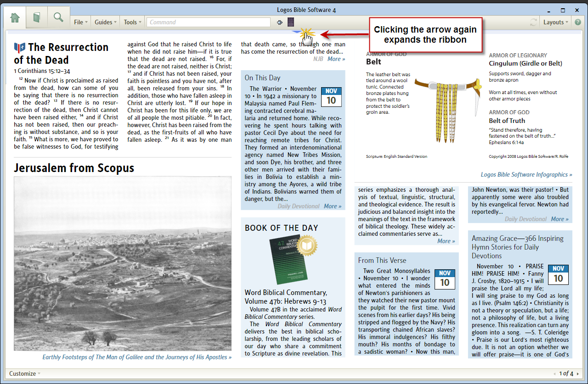588x384 pixels.
Task: Click More » under commentary series description
Action: tap(446, 241)
